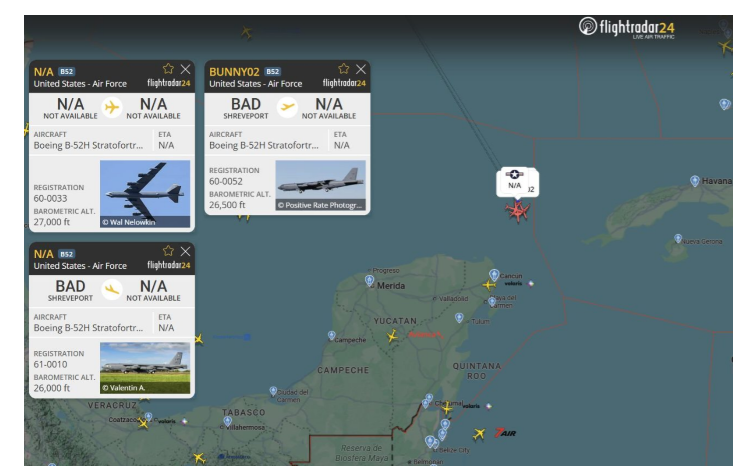This screenshot has width=733, height=467.
Task: Dismiss the 61-0010 aircraft info card
Action: coord(186,251)
